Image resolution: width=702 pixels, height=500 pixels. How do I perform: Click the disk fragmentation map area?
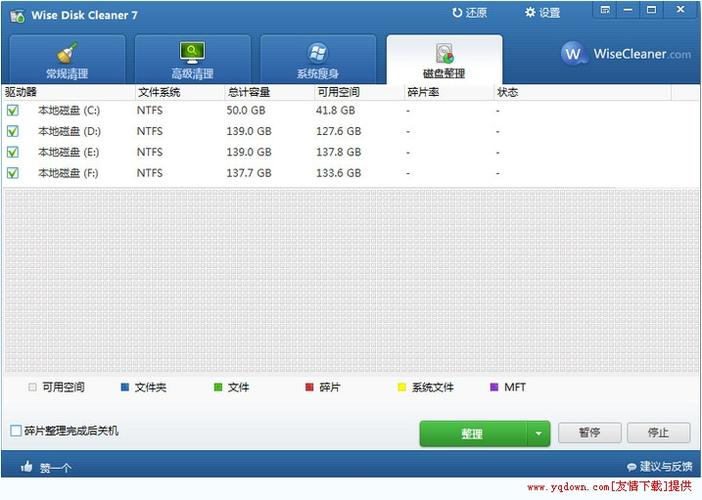[351, 281]
